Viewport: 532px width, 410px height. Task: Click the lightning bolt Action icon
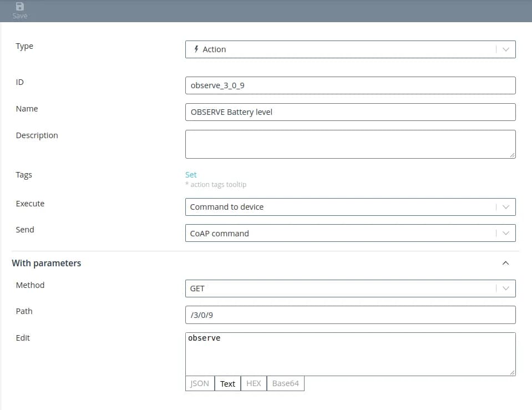coord(196,49)
